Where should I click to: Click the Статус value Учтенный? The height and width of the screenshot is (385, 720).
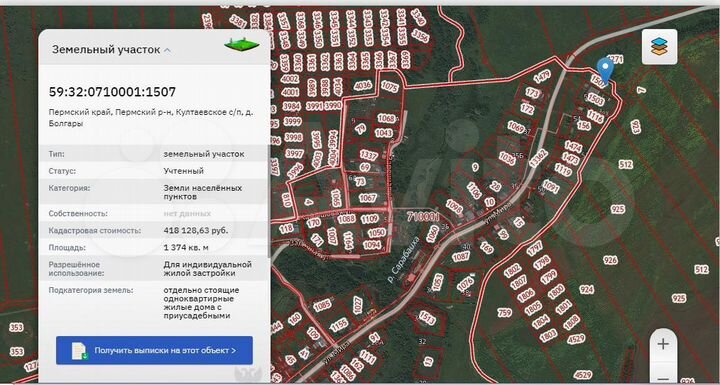point(184,171)
